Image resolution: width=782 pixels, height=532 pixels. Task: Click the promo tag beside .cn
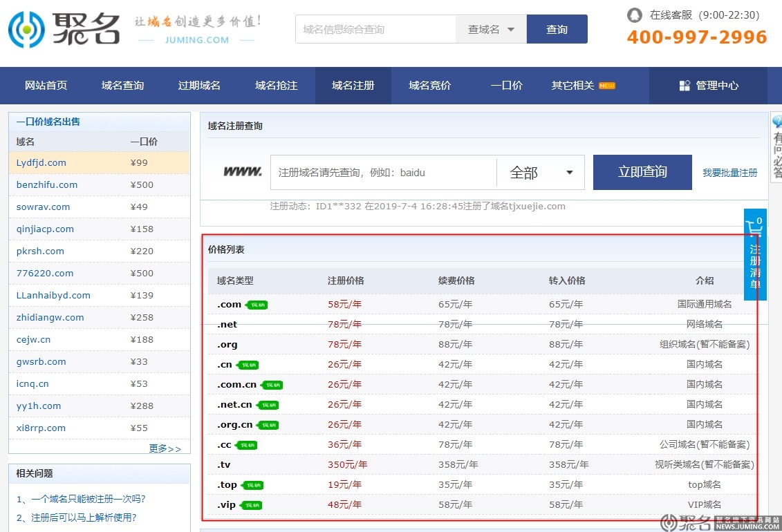click(x=248, y=365)
